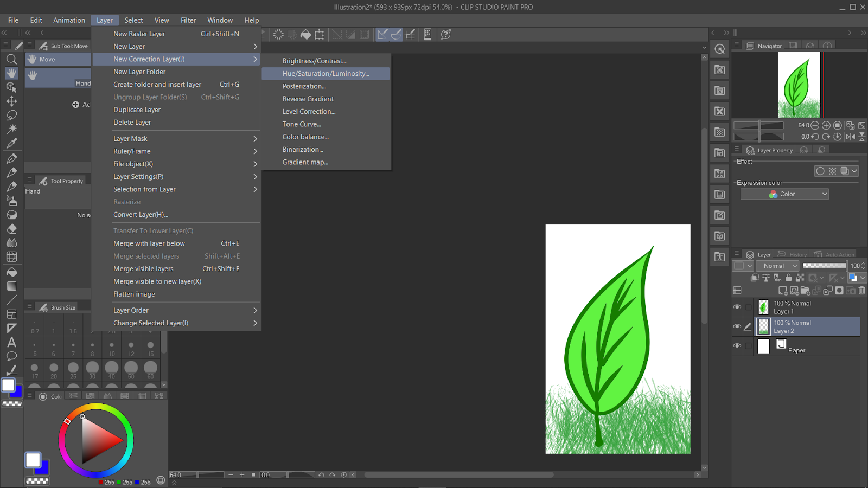The height and width of the screenshot is (488, 868).
Task: Click the flip horizontal icon in Navigator
Action: [x=851, y=137]
